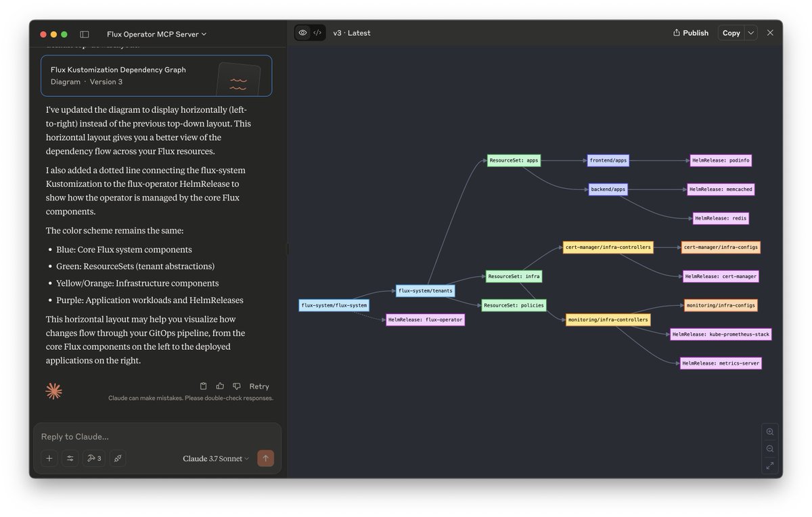812x517 pixels.
Task: Open the Claude 3.7 Sonnet model selector
Action: [x=216, y=459]
